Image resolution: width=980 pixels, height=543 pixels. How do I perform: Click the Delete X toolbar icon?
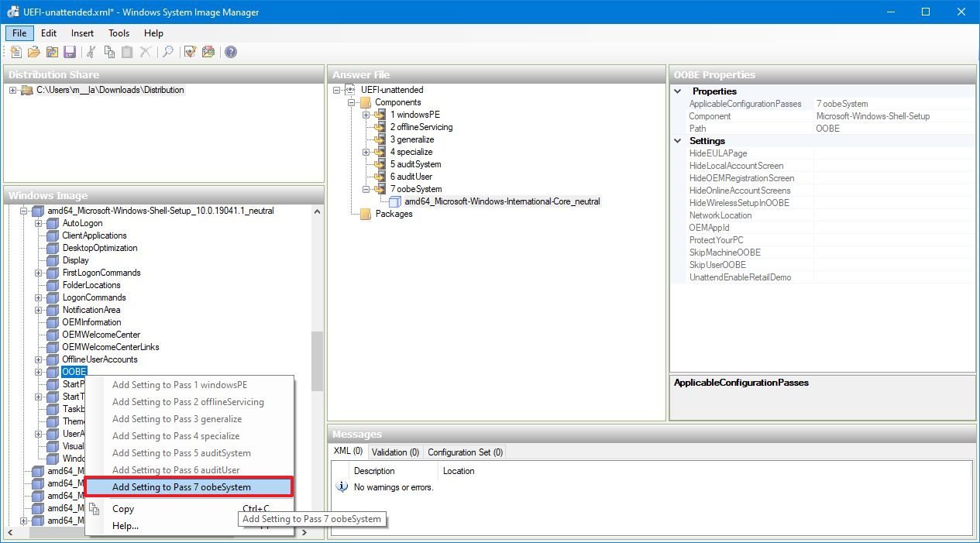click(146, 52)
